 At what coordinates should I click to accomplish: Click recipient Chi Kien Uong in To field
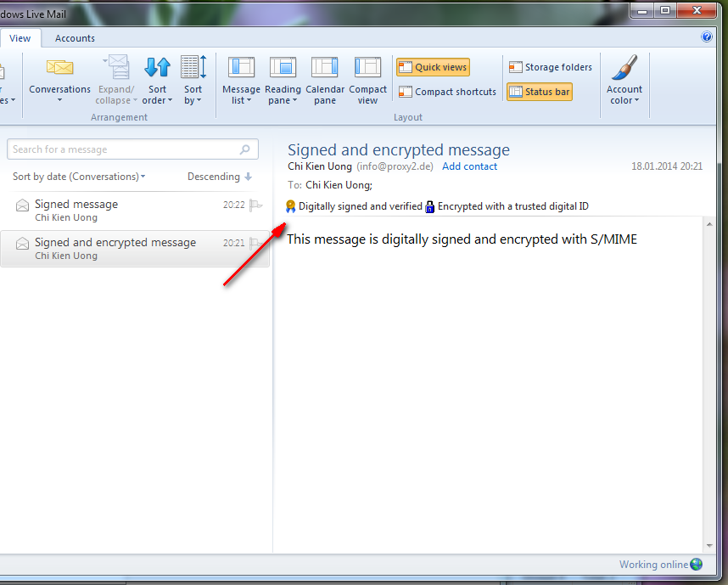tap(339, 185)
